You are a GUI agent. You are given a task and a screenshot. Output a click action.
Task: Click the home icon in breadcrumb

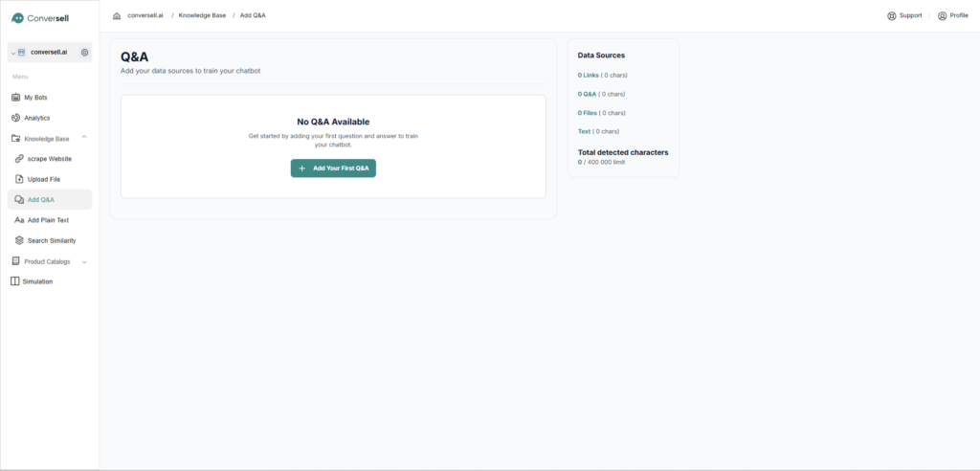point(117,15)
